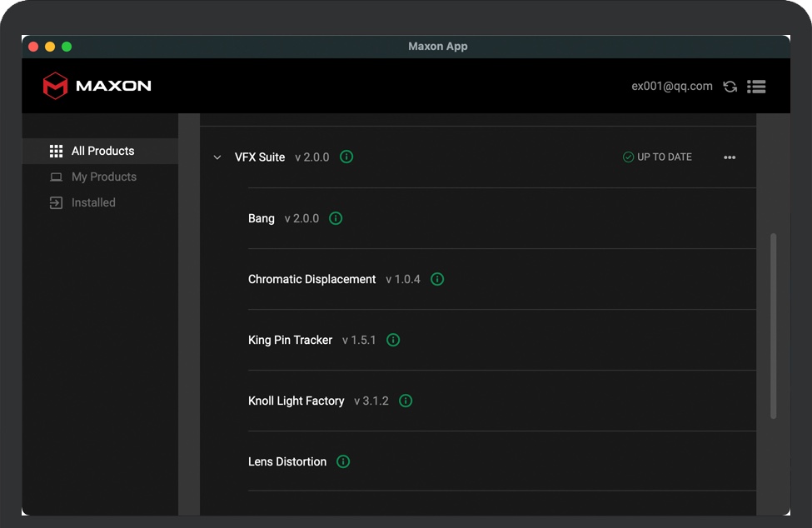Viewport: 812px width, 528px height.
Task: Open info for the Bang plugin
Action: point(336,218)
